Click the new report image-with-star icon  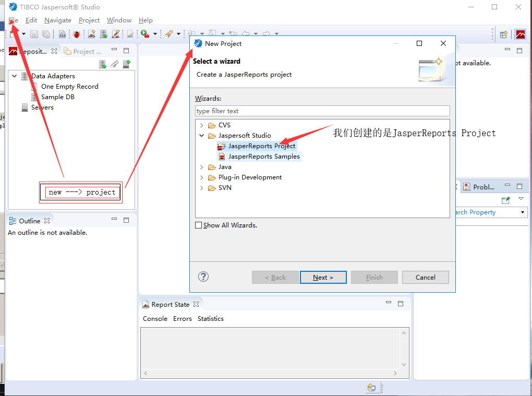point(92,34)
